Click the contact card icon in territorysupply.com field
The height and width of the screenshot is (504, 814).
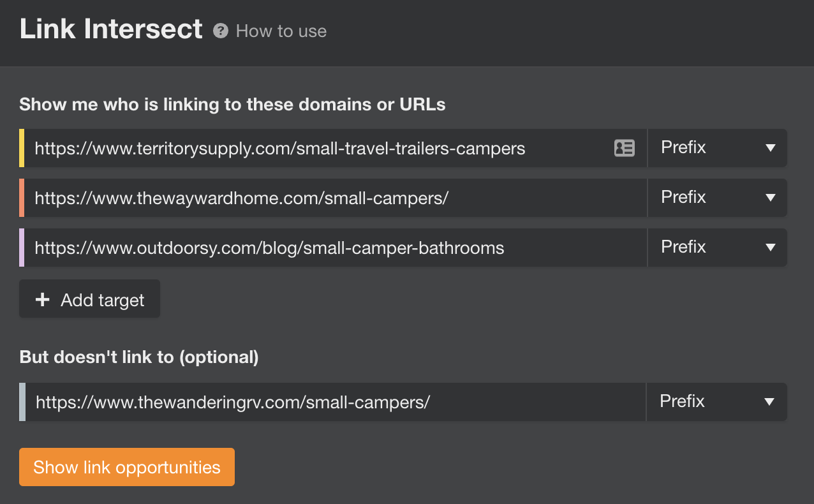click(625, 148)
